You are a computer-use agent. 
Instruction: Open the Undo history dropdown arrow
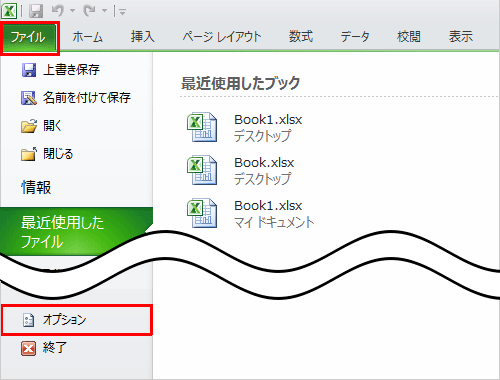coord(72,11)
